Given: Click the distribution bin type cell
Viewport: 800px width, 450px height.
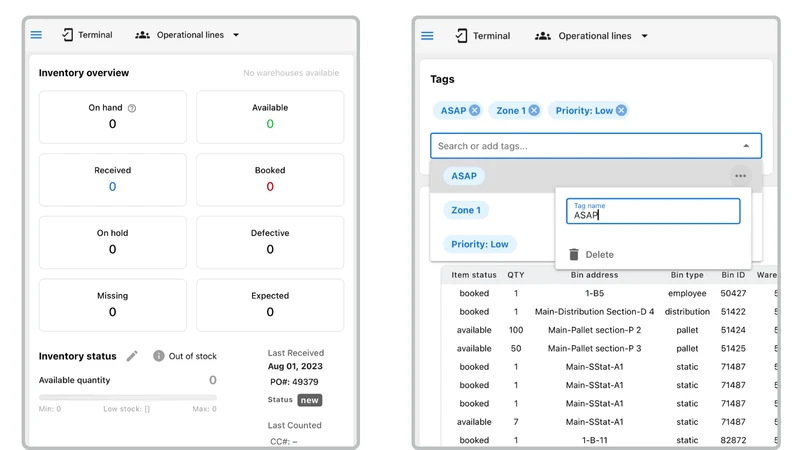Looking at the screenshot, I should [687, 312].
